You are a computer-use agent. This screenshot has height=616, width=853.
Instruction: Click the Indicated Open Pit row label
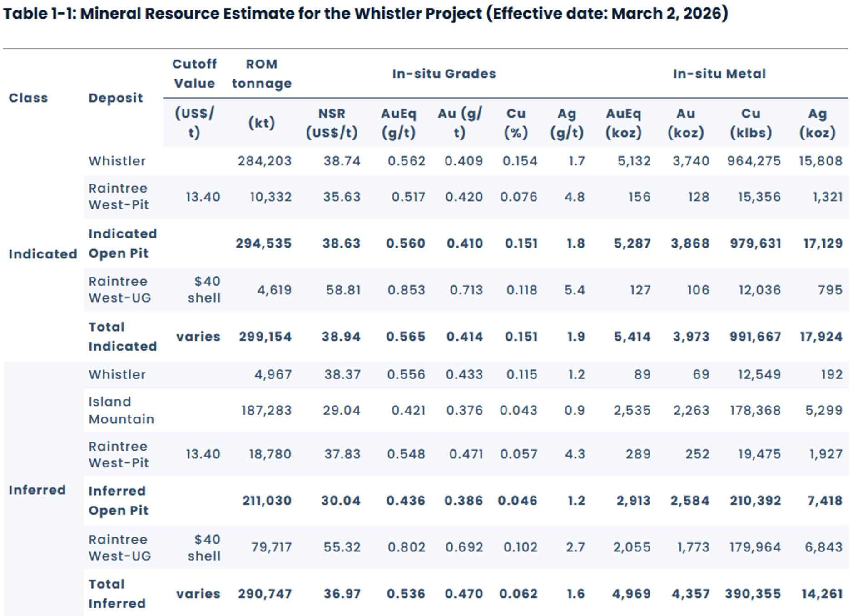coord(123,243)
